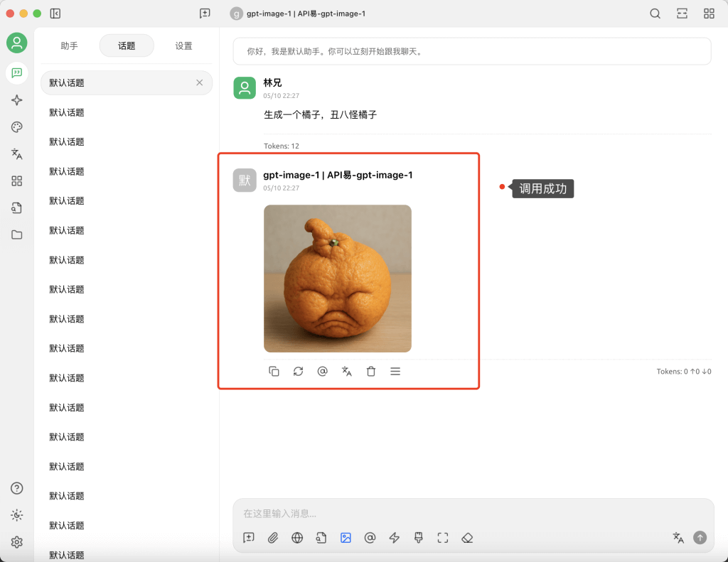
Task: Open the Translation sidebar page
Action: (16, 153)
